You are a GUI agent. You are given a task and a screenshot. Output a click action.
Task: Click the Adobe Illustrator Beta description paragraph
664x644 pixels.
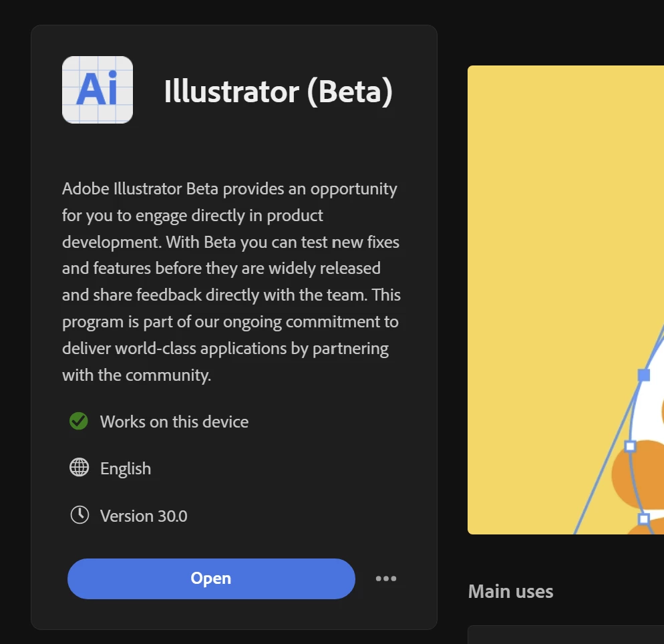(231, 282)
